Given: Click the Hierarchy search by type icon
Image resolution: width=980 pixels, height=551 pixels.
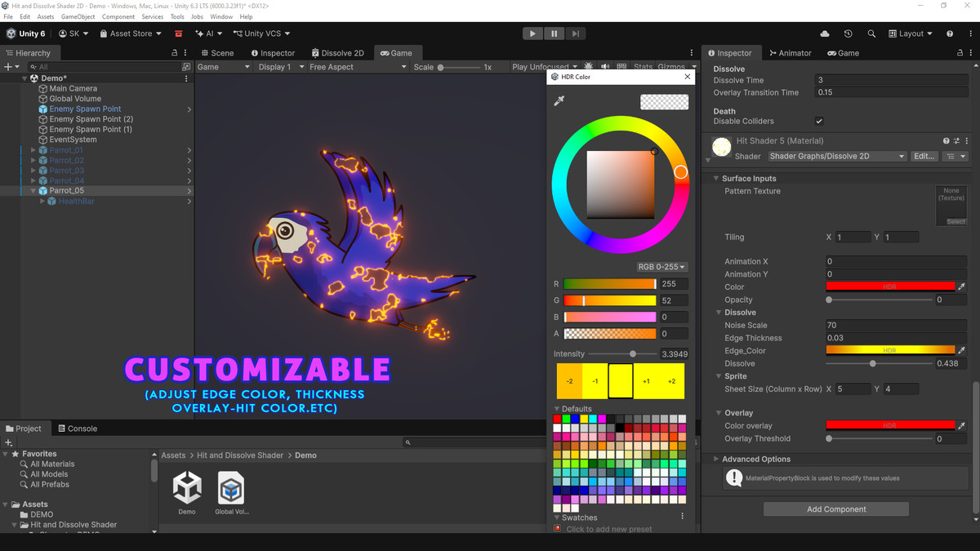Looking at the screenshot, I should pyautogui.click(x=186, y=67).
